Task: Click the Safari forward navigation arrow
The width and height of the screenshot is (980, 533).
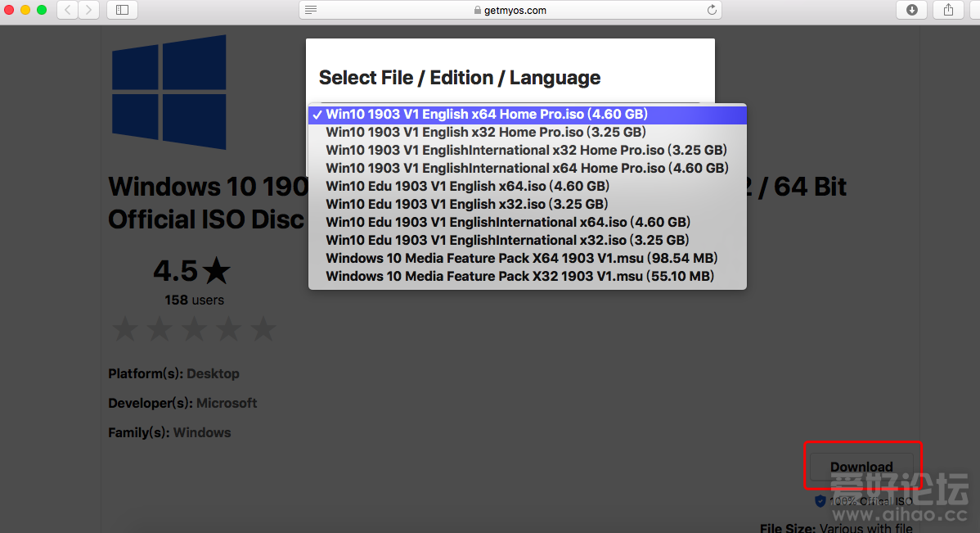Action: click(x=88, y=10)
